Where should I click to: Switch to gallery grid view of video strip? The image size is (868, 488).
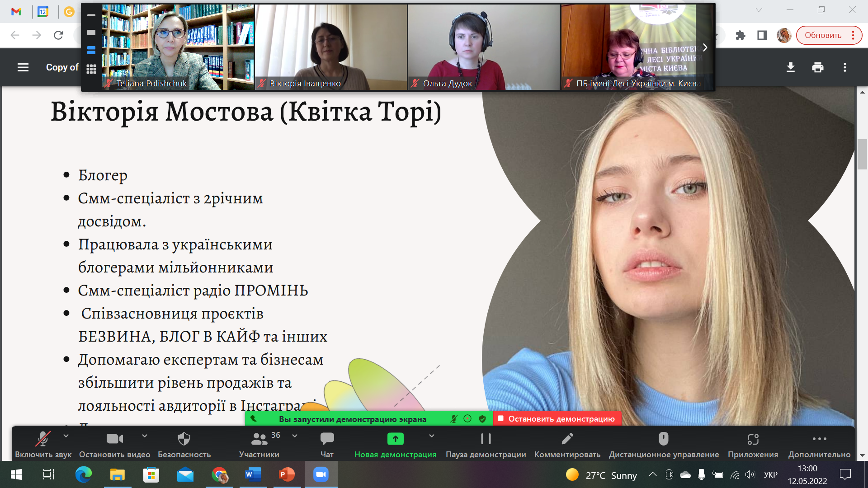click(91, 69)
